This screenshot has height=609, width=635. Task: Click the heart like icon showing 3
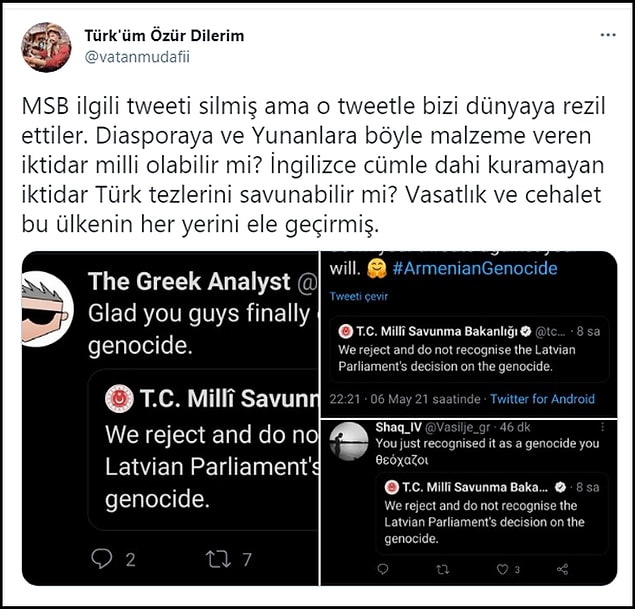(502, 569)
